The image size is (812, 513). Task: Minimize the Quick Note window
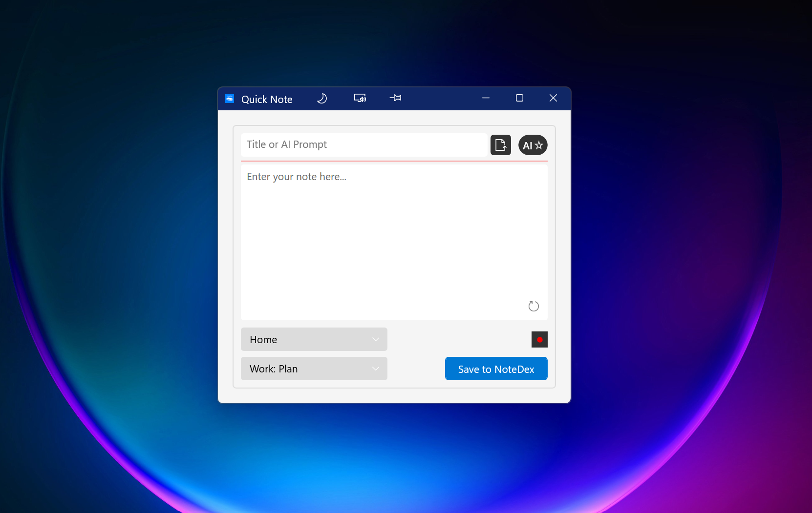point(486,98)
